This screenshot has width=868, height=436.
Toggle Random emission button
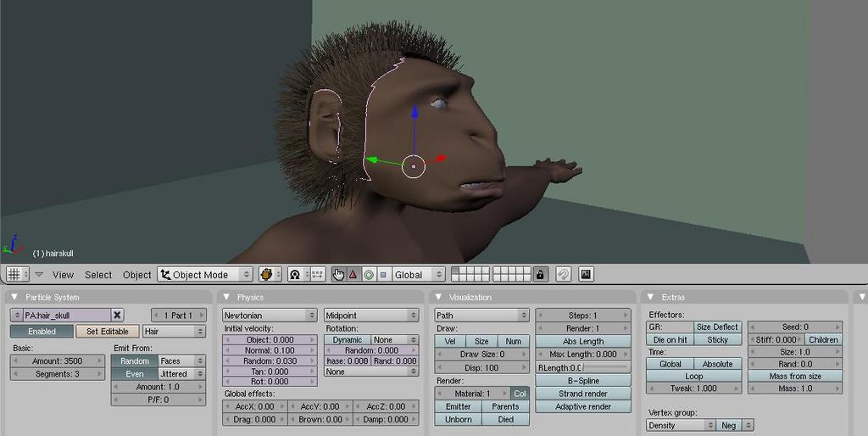coord(135,361)
